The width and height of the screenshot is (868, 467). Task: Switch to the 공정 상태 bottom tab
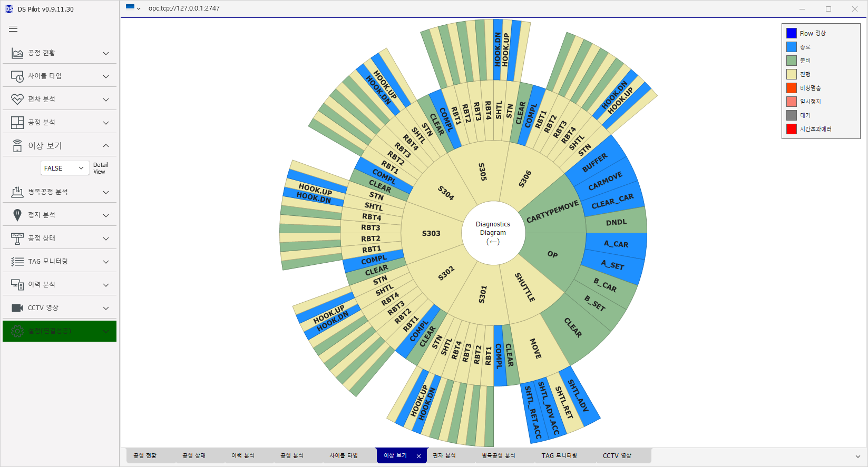194,456
